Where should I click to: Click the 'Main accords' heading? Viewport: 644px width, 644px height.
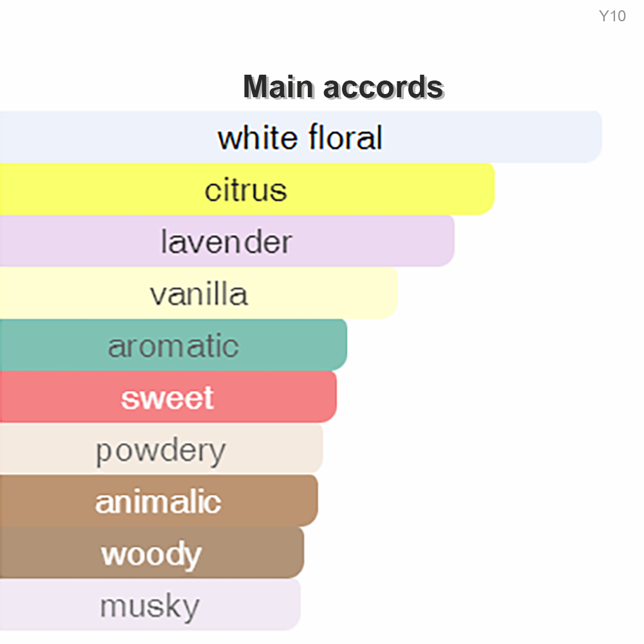point(343,87)
